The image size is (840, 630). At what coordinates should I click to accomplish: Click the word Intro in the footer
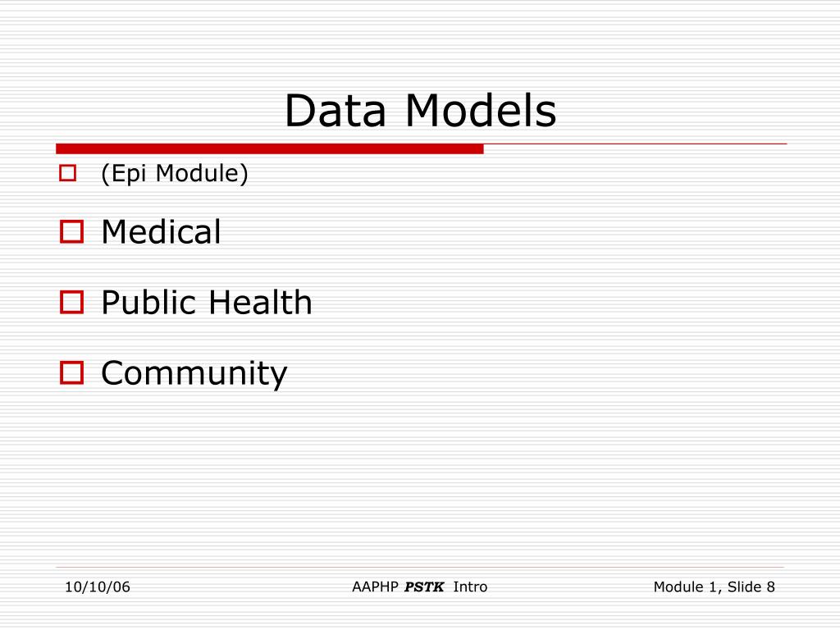(470, 587)
